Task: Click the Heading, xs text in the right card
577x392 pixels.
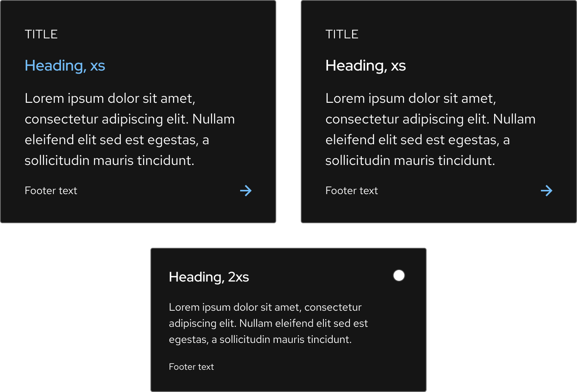Action: pos(366,66)
